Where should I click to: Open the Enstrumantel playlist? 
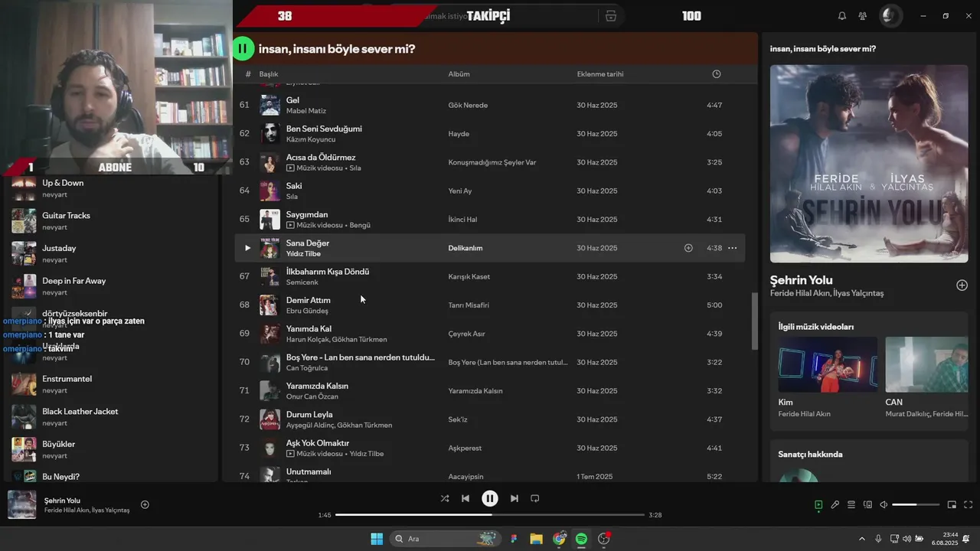tap(67, 379)
